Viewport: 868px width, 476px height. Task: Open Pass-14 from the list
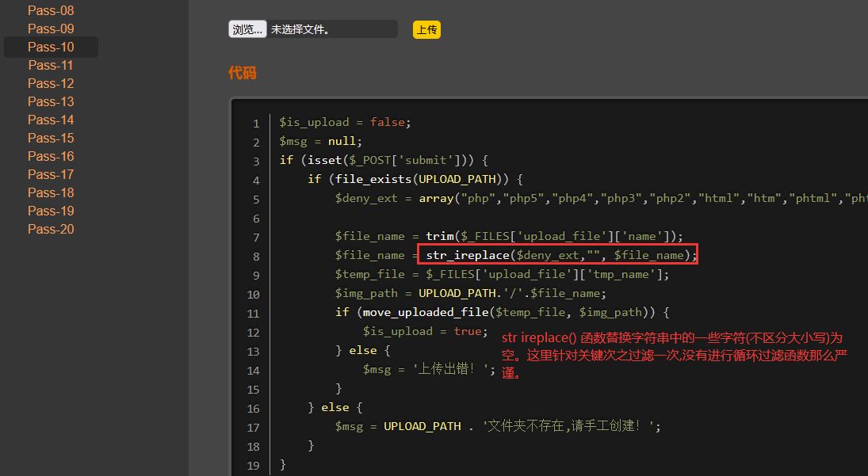point(51,120)
